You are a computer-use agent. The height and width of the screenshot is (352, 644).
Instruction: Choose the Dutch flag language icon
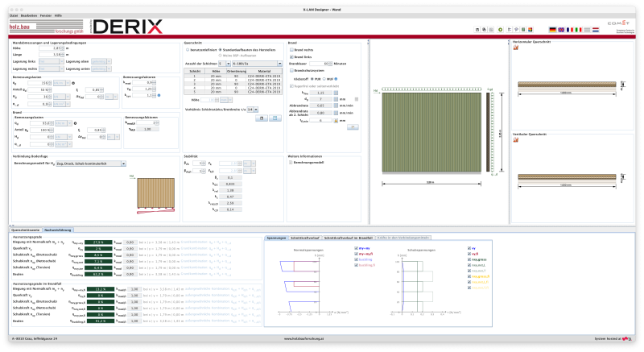596,30
